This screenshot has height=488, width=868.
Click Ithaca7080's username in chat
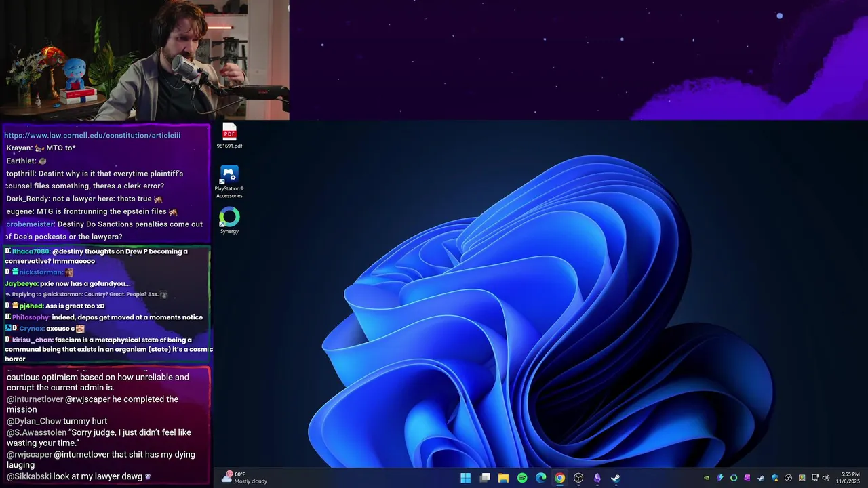pos(31,251)
